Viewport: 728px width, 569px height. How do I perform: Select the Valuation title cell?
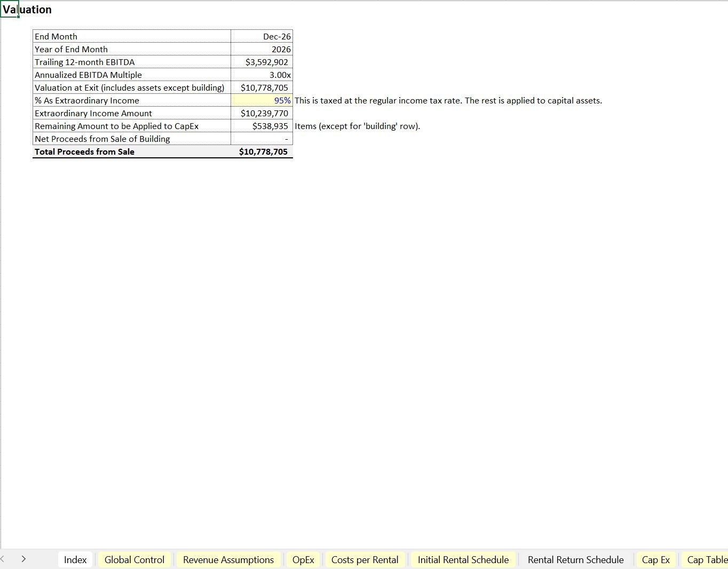point(27,10)
